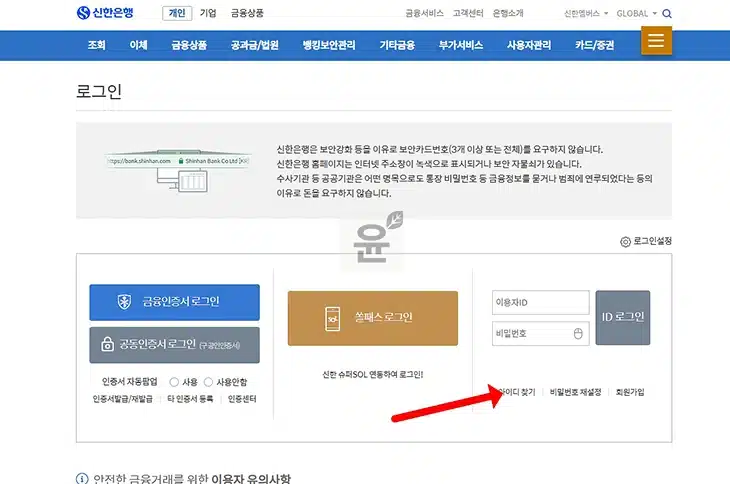Click the 은행소개 link

(508, 13)
